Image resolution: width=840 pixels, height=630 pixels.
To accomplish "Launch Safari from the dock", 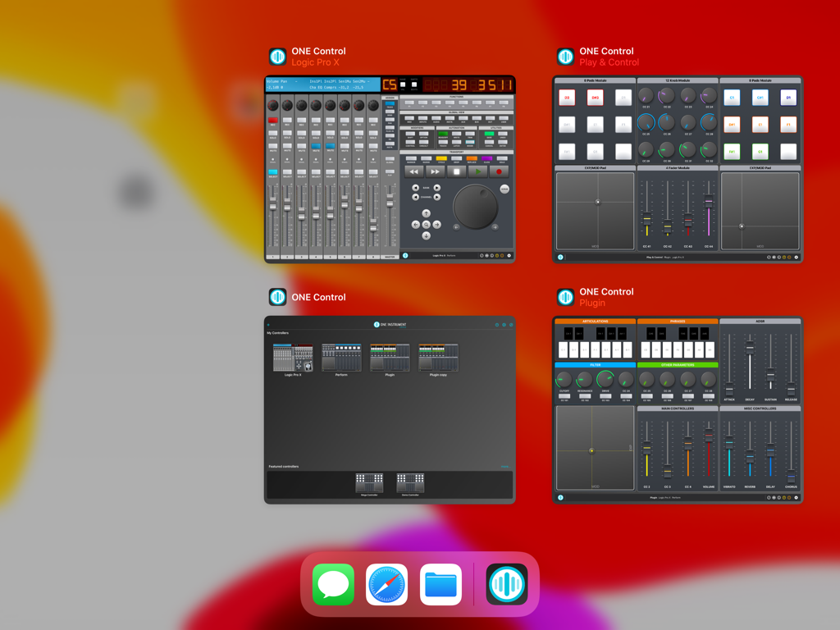I will pos(386,584).
